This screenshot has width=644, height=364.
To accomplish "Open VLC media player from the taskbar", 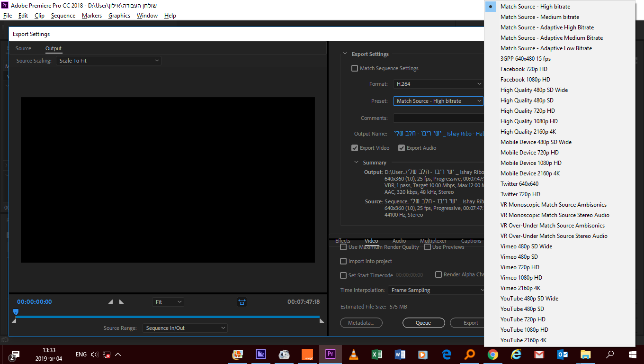I will (x=353, y=354).
